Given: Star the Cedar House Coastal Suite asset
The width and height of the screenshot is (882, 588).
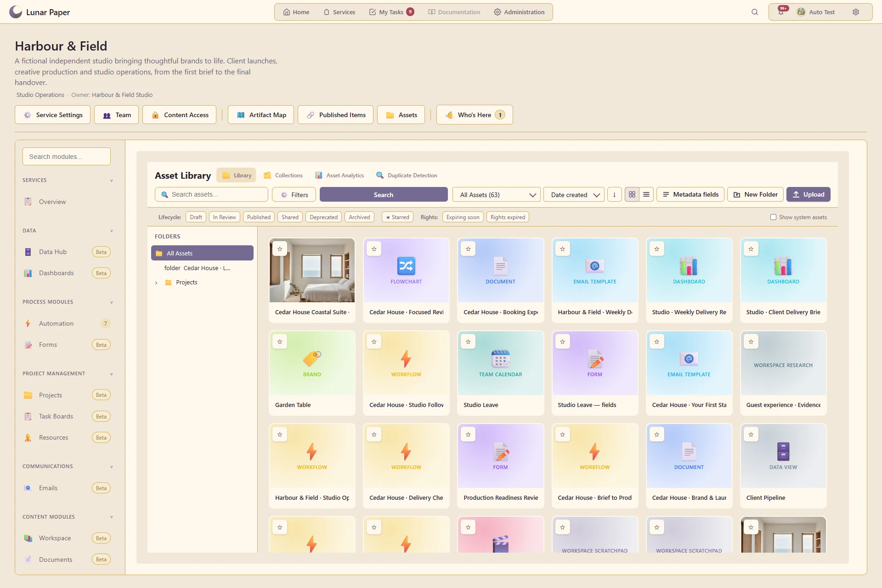Looking at the screenshot, I should [280, 249].
